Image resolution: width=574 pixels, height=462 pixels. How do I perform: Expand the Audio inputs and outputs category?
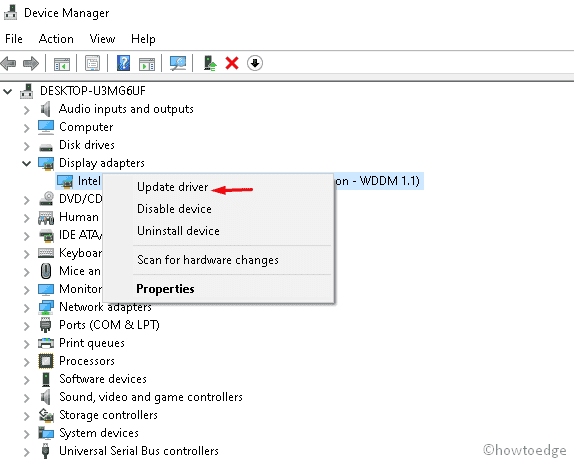pos(26,109)
